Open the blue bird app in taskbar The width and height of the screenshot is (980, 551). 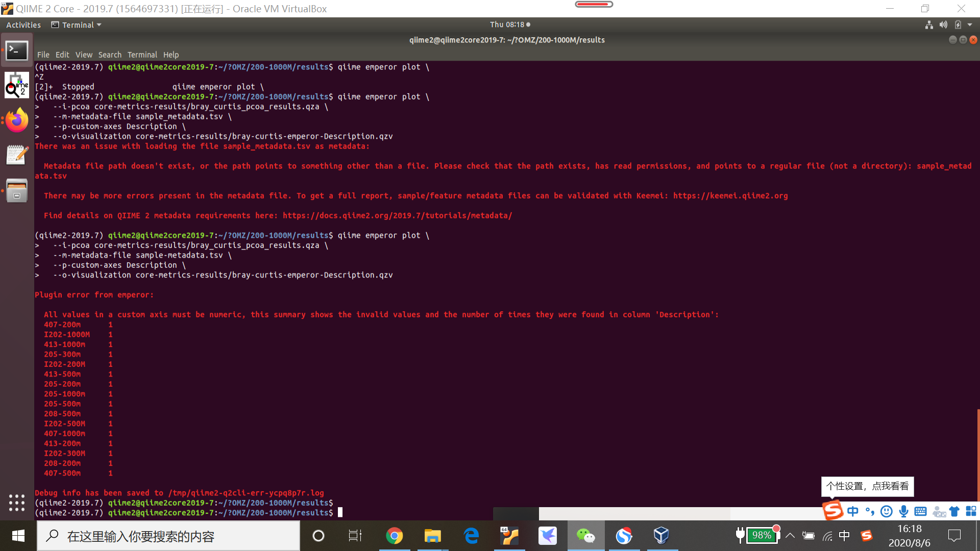tap(548, 536)
